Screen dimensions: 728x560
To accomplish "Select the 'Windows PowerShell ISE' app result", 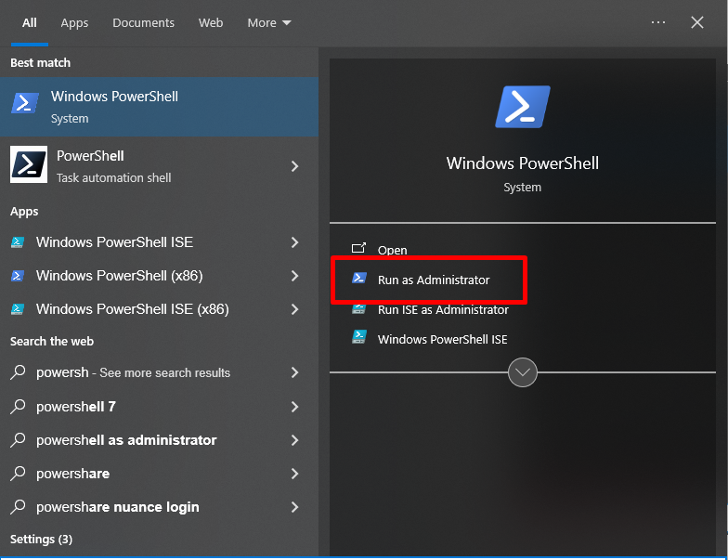I will pyautogui.click(x=160, y=241).
